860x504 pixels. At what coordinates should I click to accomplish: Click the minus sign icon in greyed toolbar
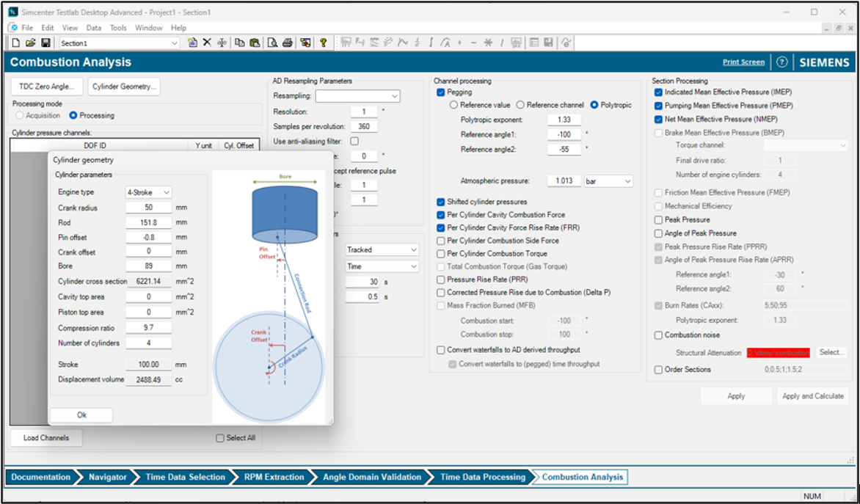tap(474, 43)
